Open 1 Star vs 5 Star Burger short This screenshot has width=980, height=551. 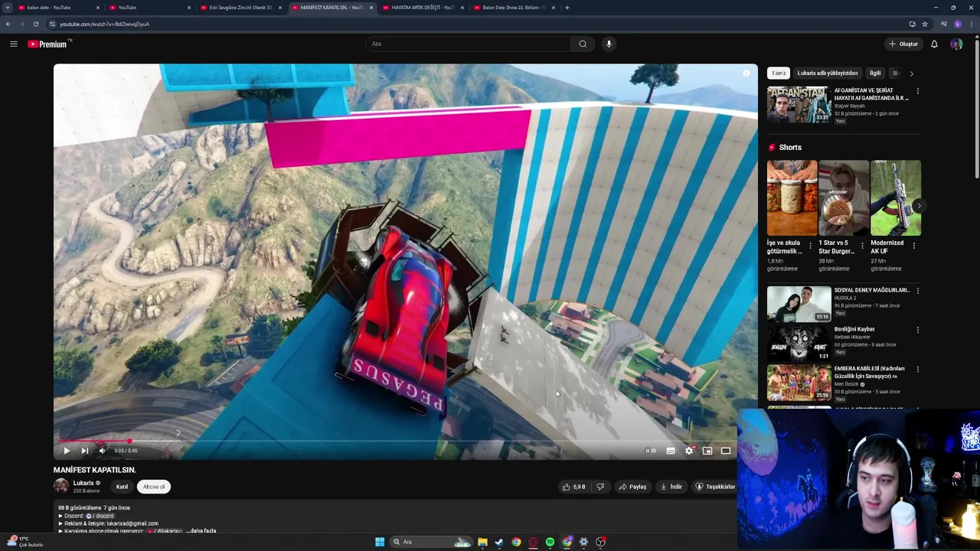(844, 198)
